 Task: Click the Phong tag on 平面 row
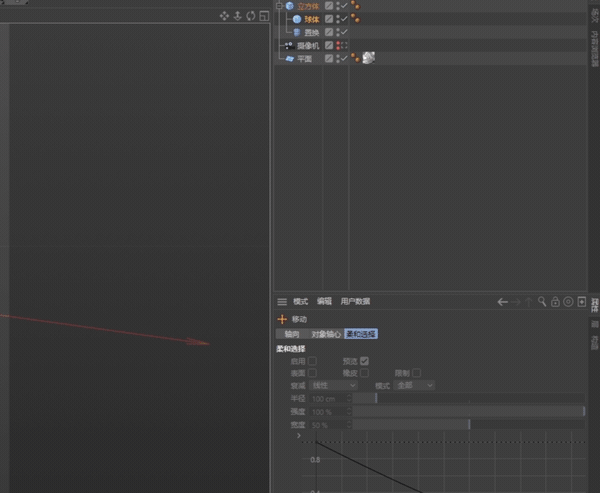[x=355, y=58]
